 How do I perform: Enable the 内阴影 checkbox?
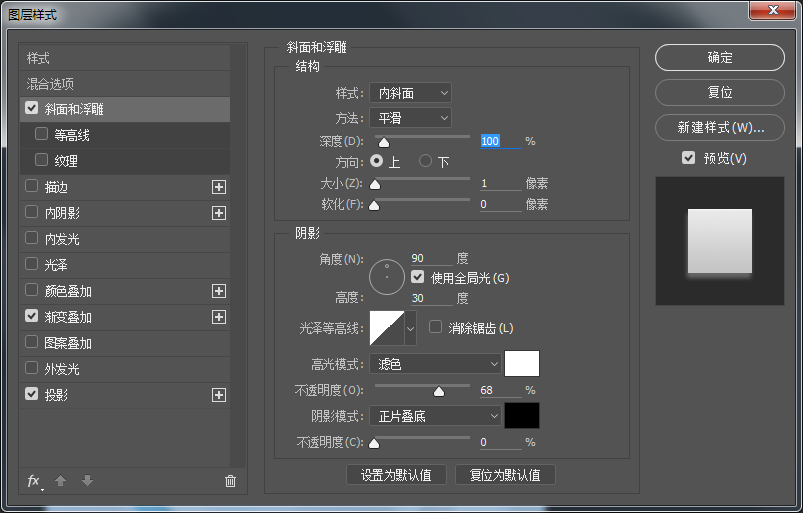pyautogui.click(x=32, y=212)
